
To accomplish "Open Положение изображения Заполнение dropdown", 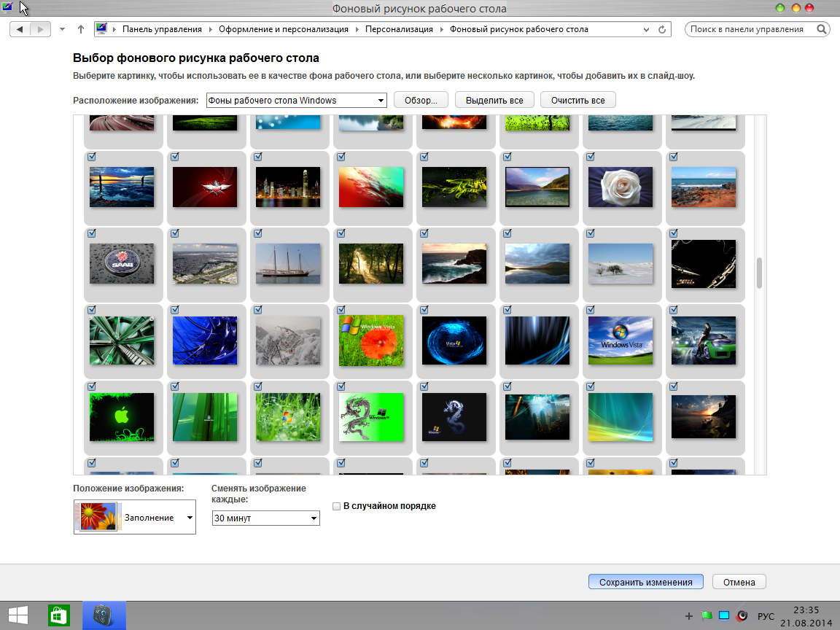I will [x=134, y=517].
